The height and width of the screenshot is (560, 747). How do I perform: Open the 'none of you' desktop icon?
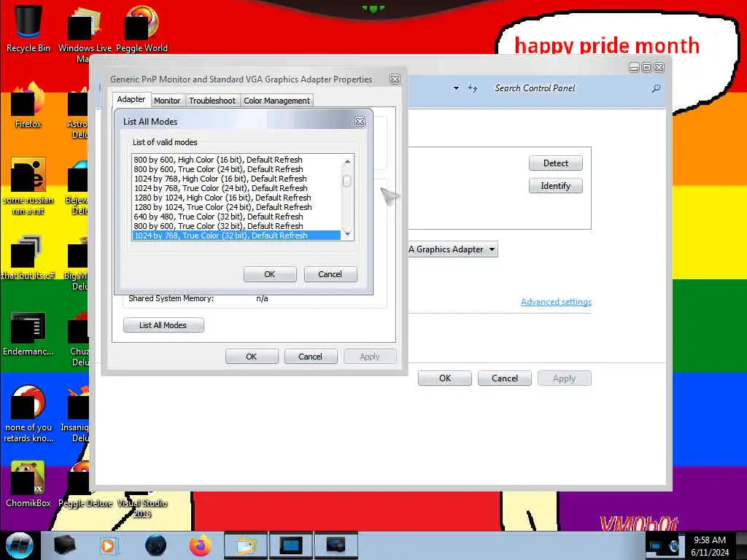point(28,413)
